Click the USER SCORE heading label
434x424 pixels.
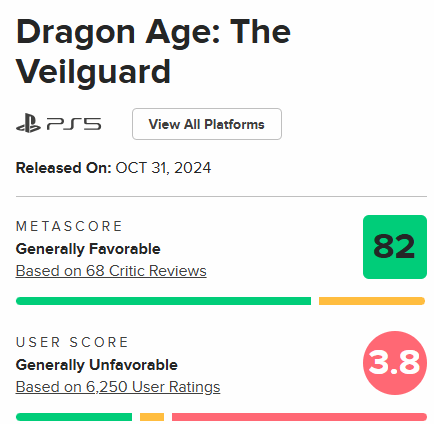(72, 342)
